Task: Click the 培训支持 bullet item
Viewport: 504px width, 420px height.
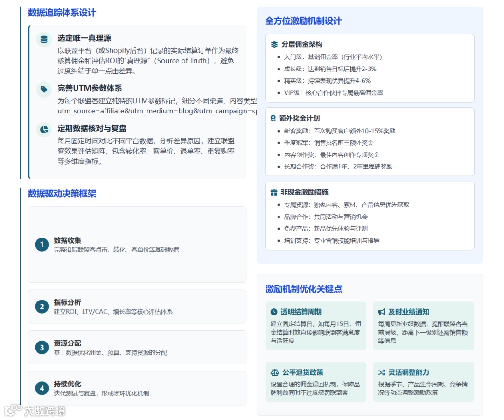Action: pyautogui.click(x=331, y=241)
